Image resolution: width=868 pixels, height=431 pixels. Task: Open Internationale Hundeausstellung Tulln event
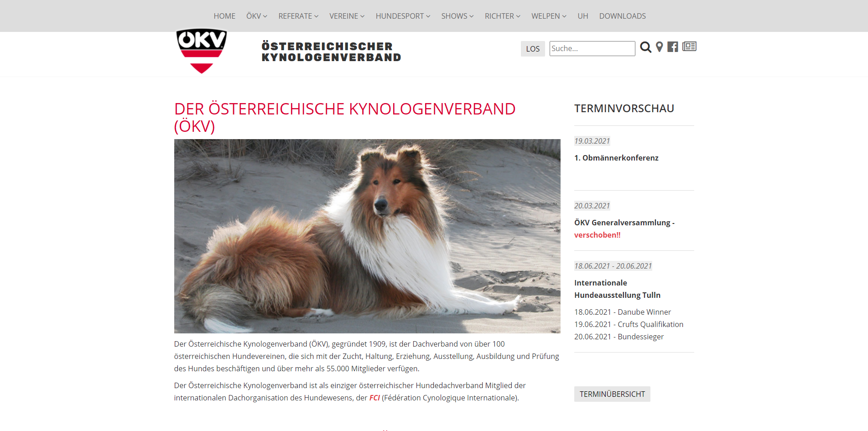point(617,289)
